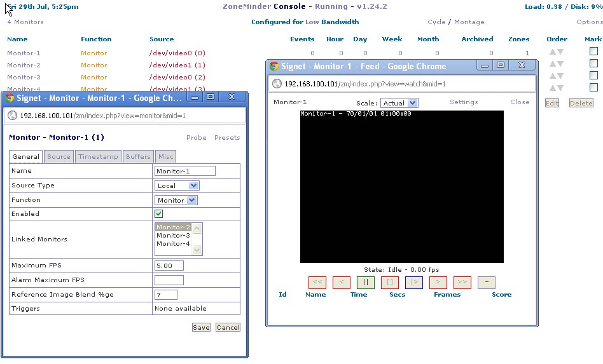Switch to the Buffers tab
Screen dimensions: 603x364
tap(138, 157)
